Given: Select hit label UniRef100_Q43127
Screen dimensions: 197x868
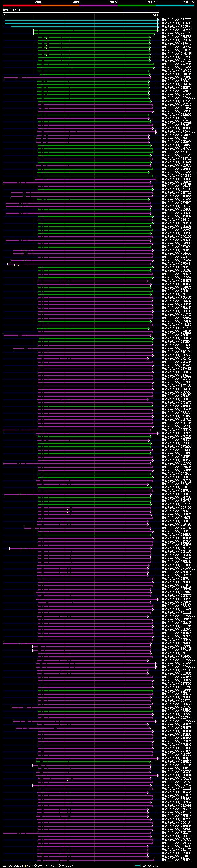Looking at the screenshot, I should point(177,101).
